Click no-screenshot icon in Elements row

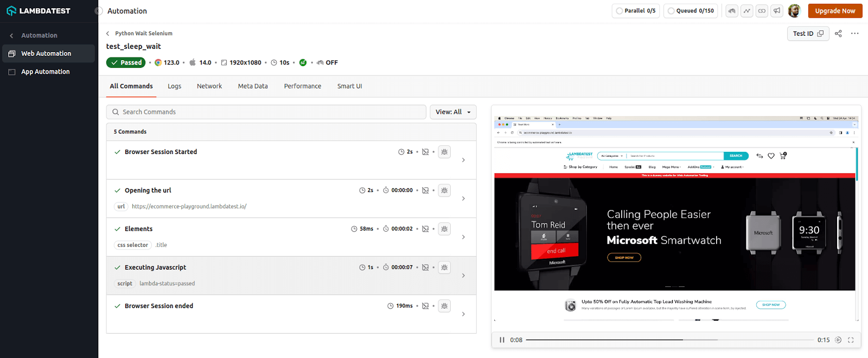[x=425, y=229]
